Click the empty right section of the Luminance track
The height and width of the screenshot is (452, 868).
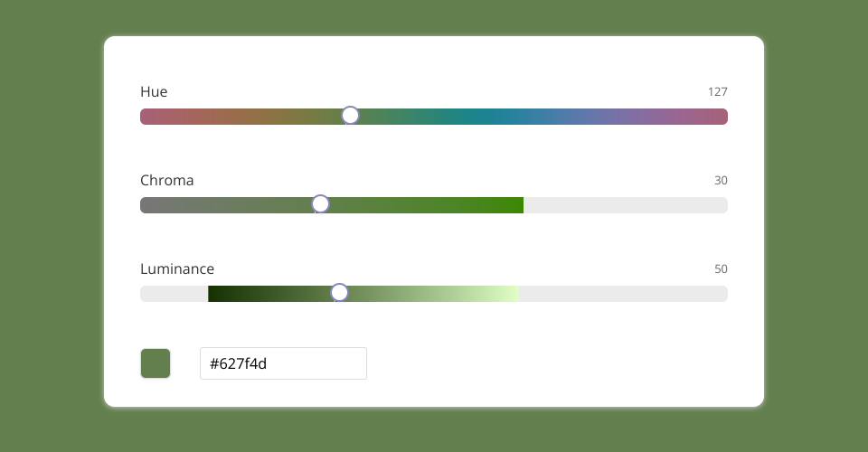click(x=624, y=294)
